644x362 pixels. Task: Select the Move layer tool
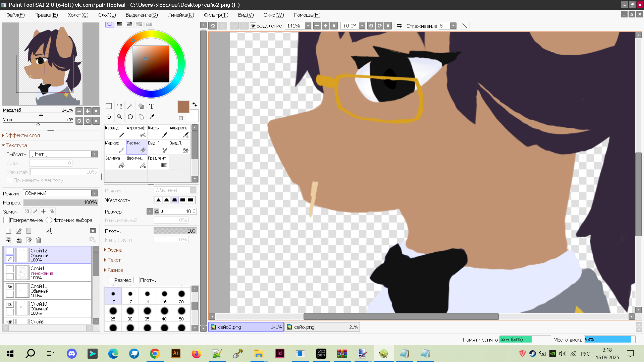point(109,117)
